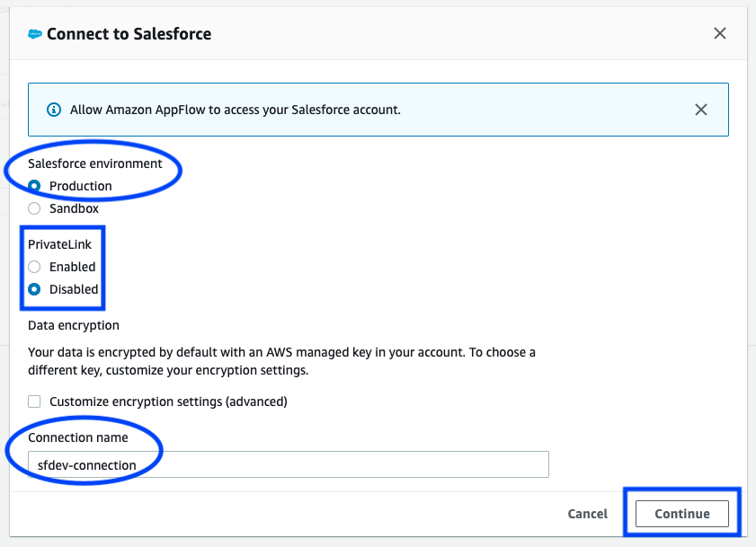Viewport: 756px width, 547px height.
Task: Choose the Sandbox environment radio button
Action: point(34,208)
